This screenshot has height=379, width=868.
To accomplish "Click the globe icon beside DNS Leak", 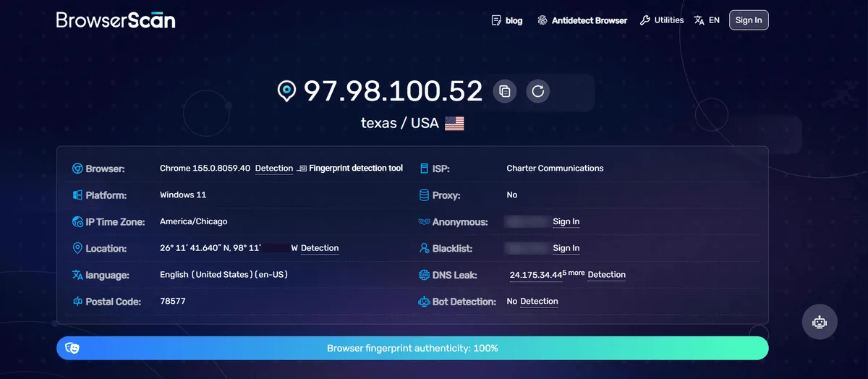I will tap(425, 275).
